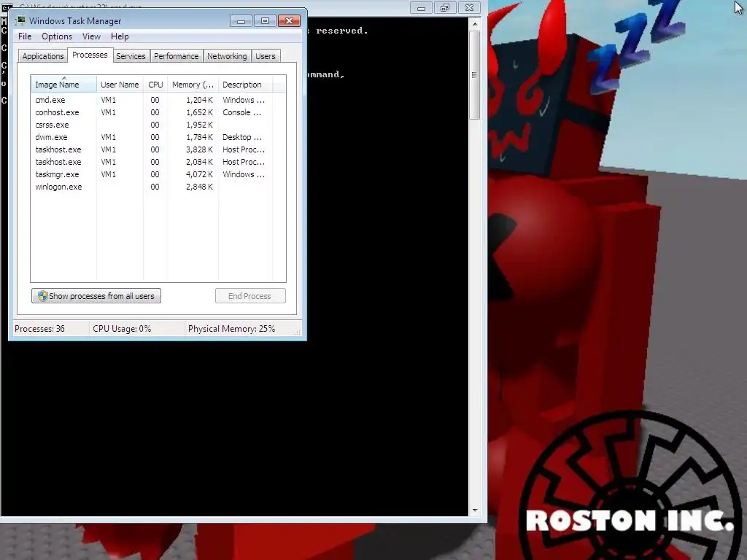Viewport: 747px width, 560px height.
Task: Click the 'Physical Memory: 25%' status entry
Action: [x=231, y=329]
